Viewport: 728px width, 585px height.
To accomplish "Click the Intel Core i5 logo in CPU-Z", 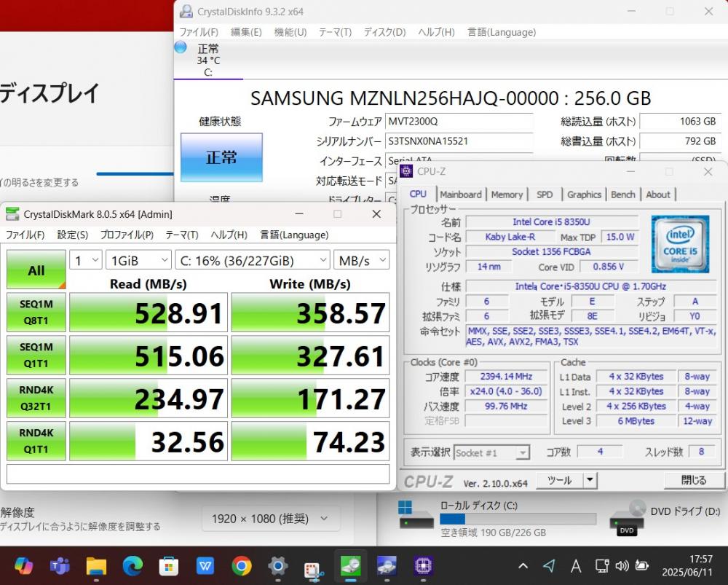I will coord(680,243).
